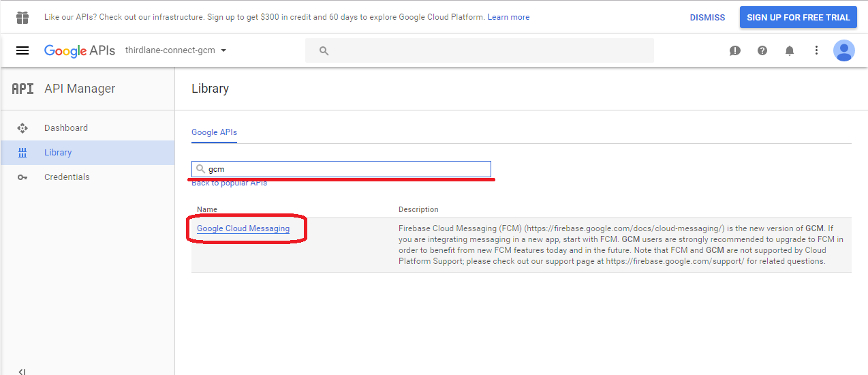Click the Dashboard sidebar icon
The width and height of the screenshot is (868, 375).
(x=22, y=128)
